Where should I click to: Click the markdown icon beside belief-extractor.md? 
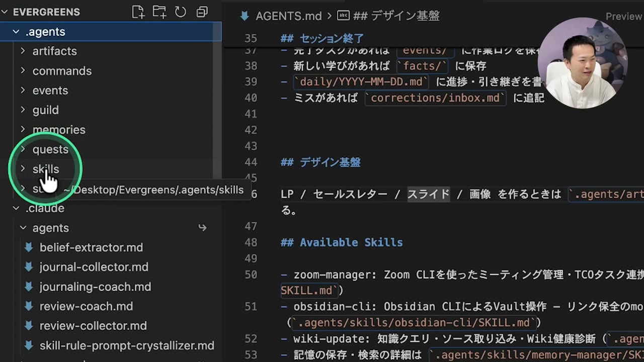point(29,247)
